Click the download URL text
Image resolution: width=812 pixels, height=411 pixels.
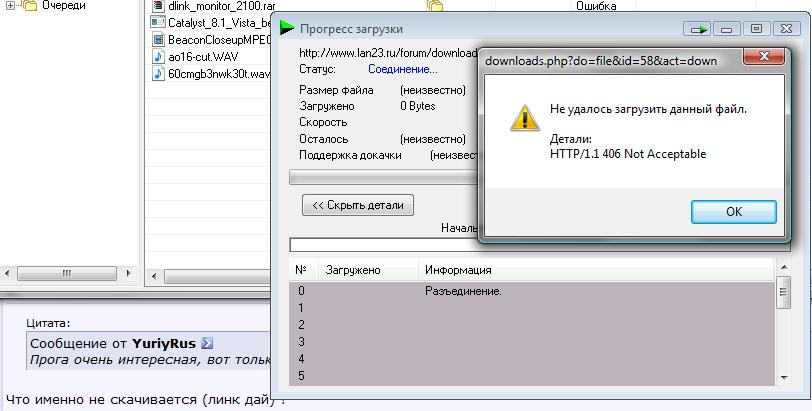pos(388,53)
